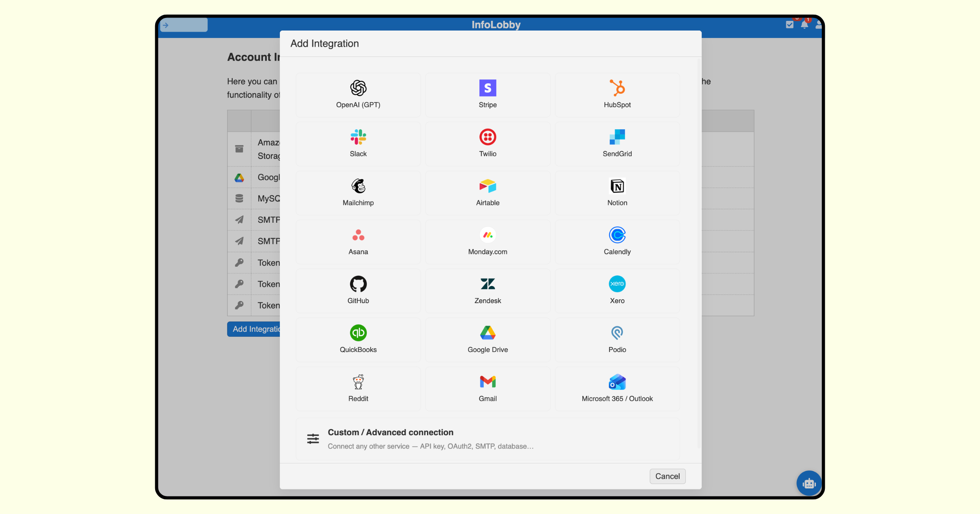The height and width of the screenshot is (514, 980).
Task: Choose the OpenAI (GPT) integration icon
Action: pyautogui.click(x=358, y=88)
